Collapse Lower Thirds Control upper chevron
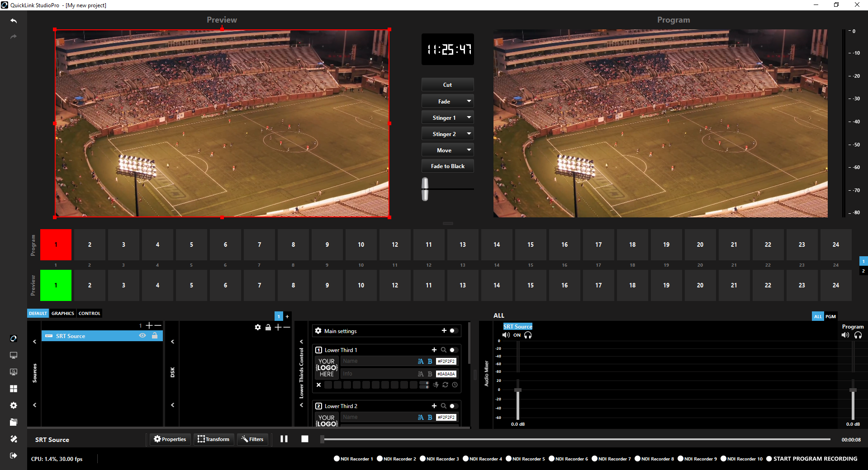Screen dimensions: 868x470 click(302, 342)
